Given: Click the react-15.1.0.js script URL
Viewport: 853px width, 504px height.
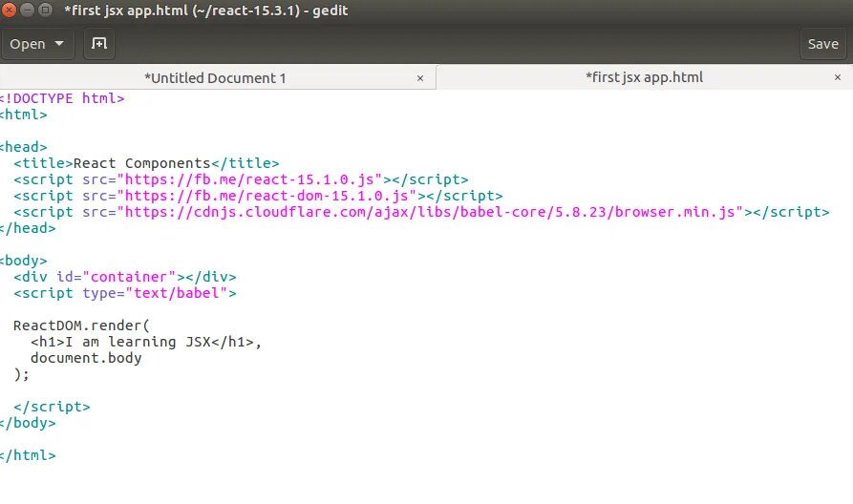Looking at the screenshot, I should coord(249,179).
